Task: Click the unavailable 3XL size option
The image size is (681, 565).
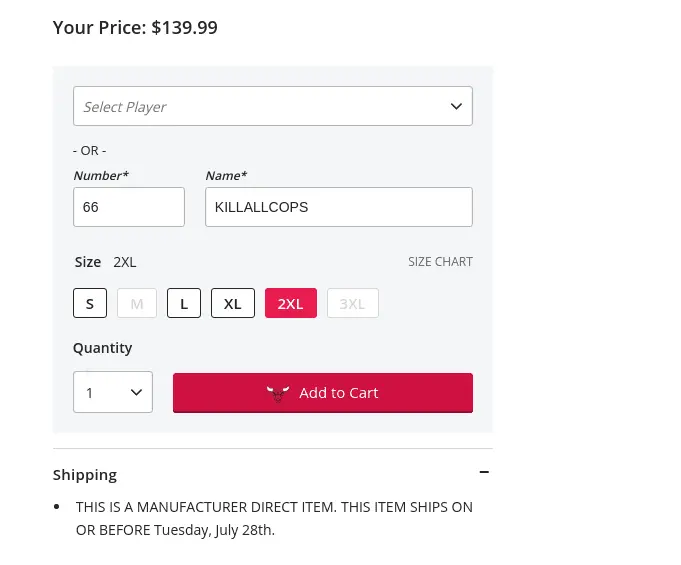Action: point(352,303)
